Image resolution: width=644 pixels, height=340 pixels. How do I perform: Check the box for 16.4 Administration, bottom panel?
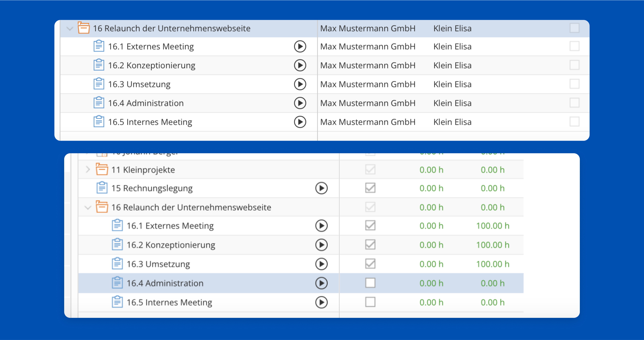coord(370,283)
